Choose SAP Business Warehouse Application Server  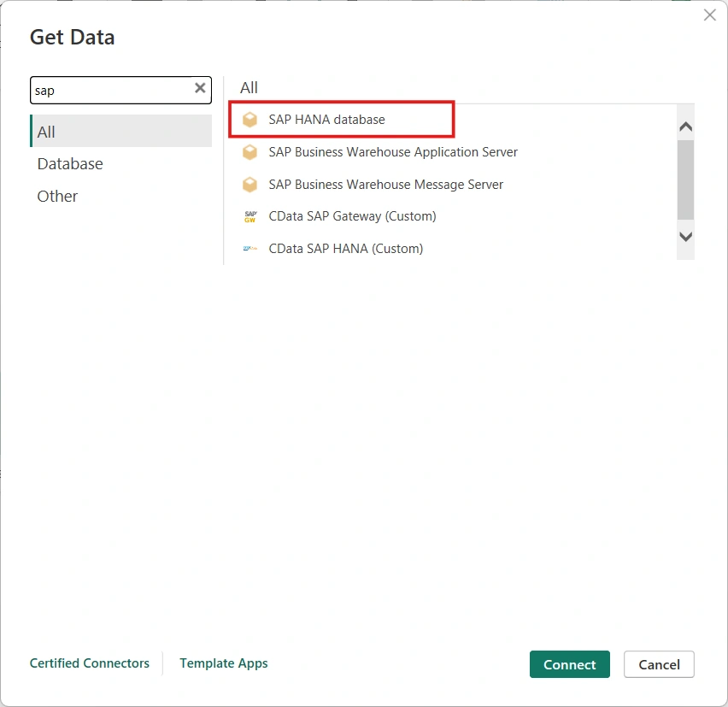pos(393,152)
